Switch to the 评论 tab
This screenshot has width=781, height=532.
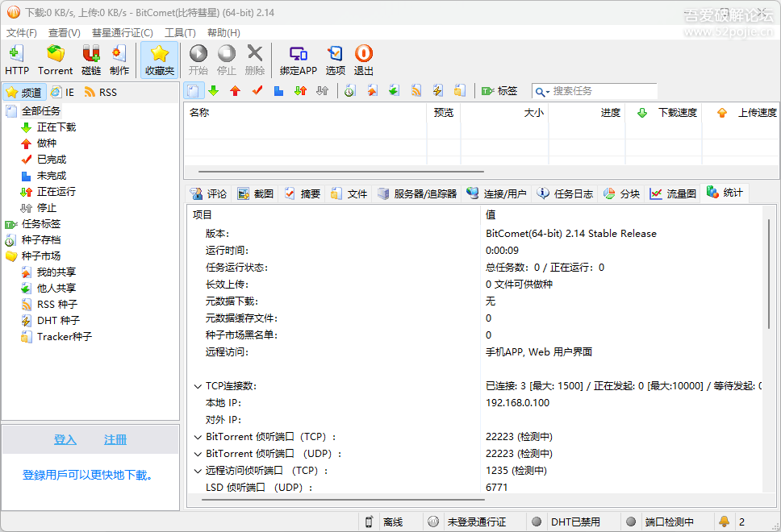pyautogui.click(x=209, y=193)
